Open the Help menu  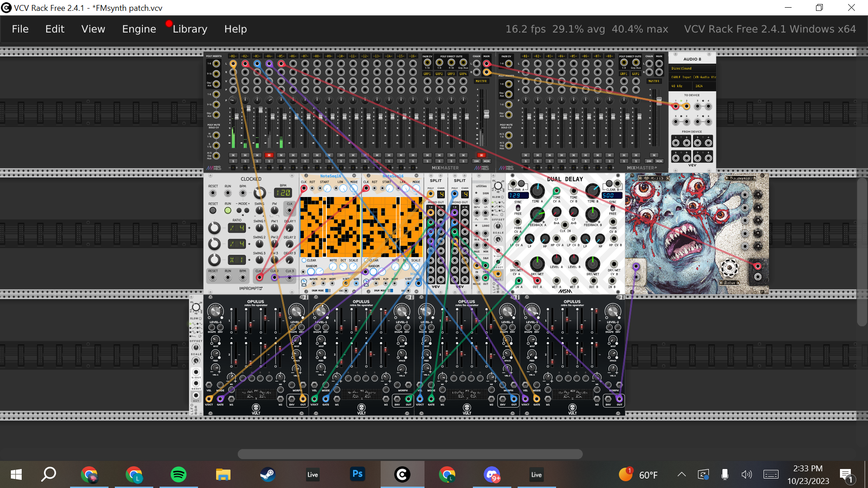pos(236,29)
